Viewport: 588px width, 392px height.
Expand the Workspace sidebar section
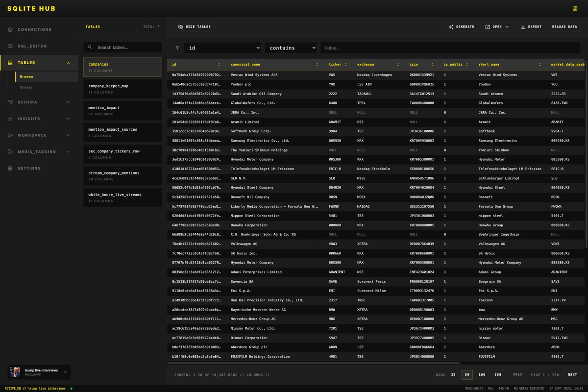68,135
